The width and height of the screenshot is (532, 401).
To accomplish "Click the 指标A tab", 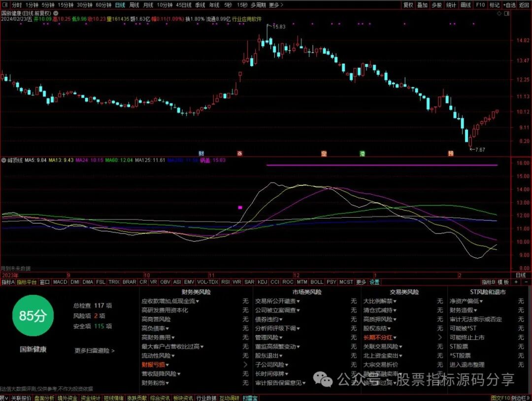I will pos(8,282).
